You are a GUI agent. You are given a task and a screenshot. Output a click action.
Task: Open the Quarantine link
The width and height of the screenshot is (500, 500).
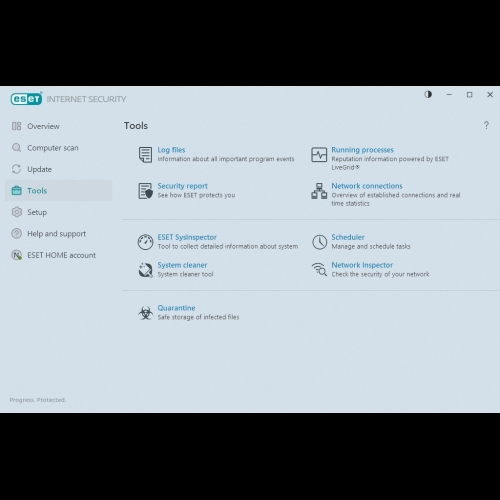click(x=176, y=308)
